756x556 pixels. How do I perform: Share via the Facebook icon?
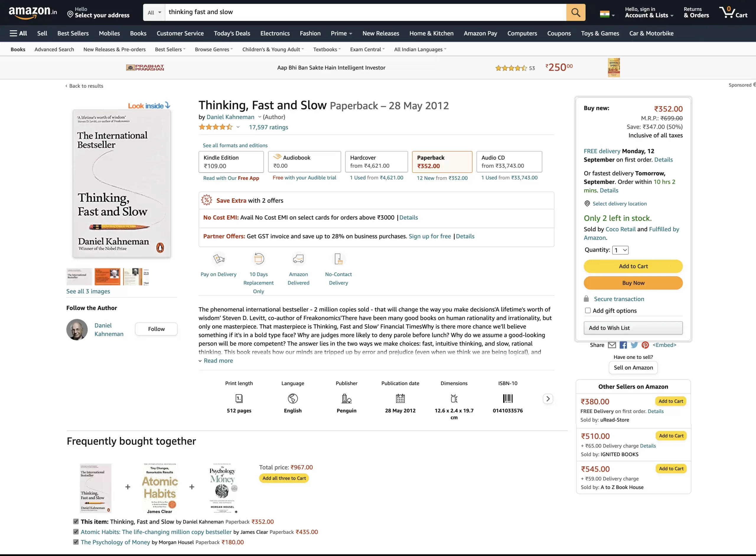(x=623, y=345)
